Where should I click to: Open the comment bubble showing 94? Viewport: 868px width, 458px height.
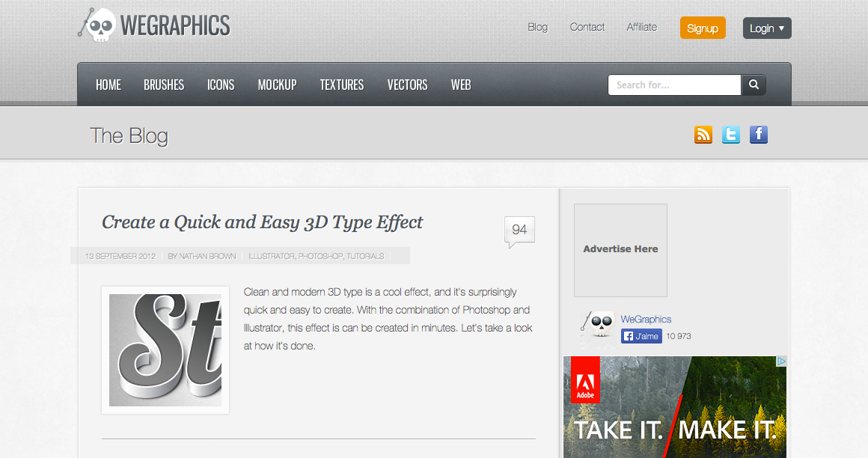tap(519, 228)
